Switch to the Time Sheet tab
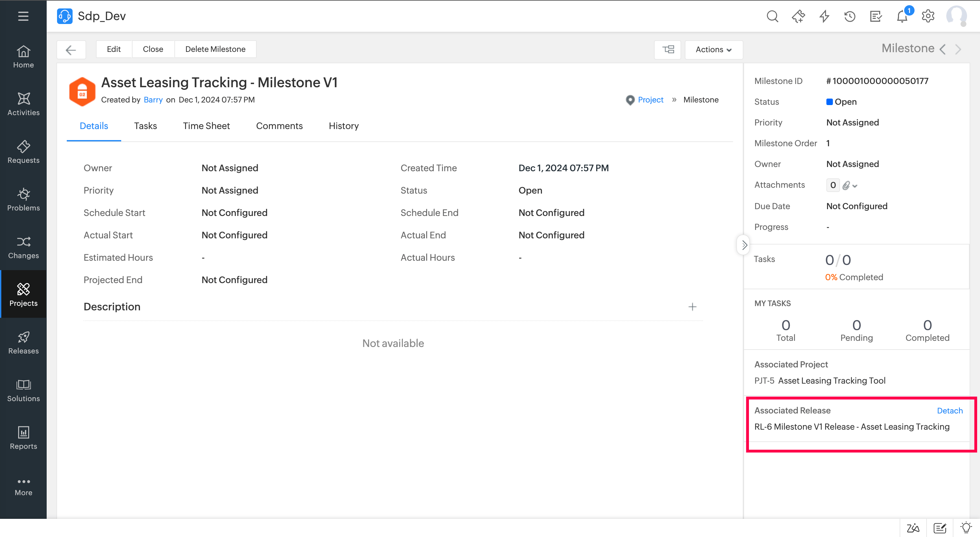 click(x=206, y=126)
